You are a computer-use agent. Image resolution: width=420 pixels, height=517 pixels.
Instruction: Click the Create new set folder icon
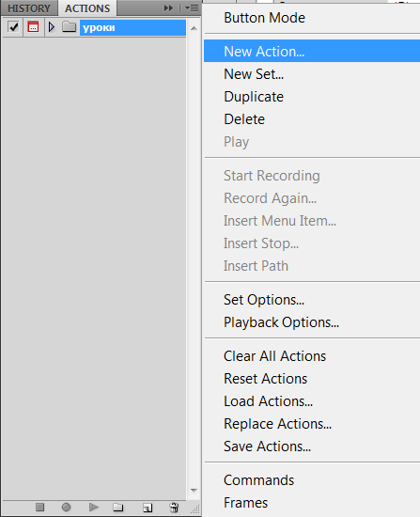click(x=118, y=507)
